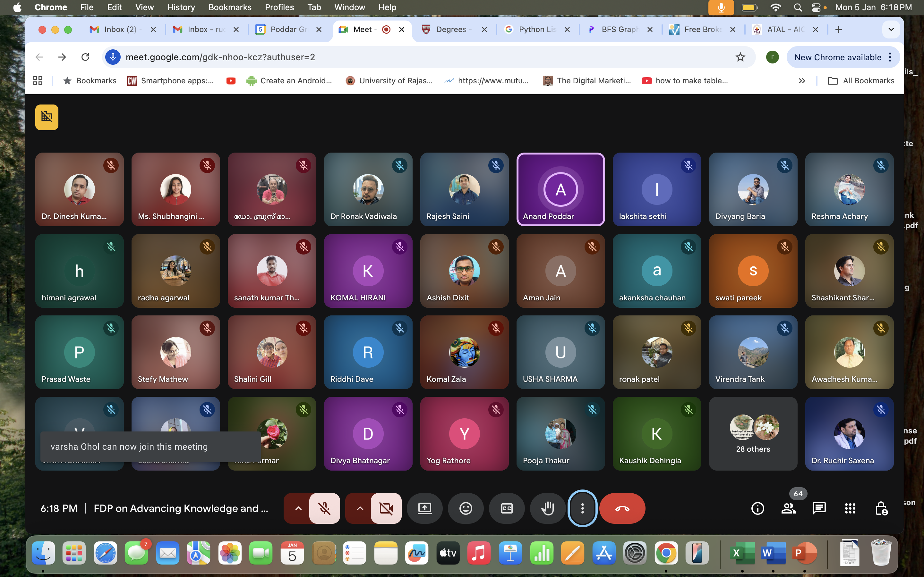Screen dimensions: 924x577
Task: Open the emoji reactions button
Action: [466, 508]
